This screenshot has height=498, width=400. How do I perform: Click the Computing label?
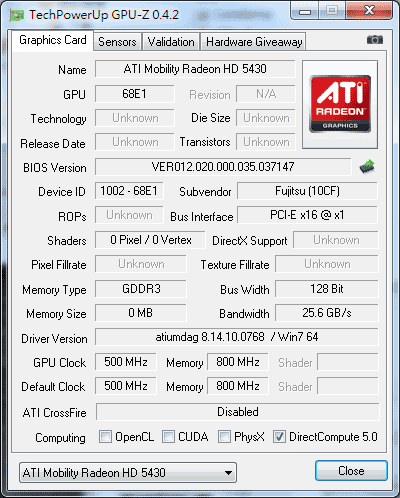[x=60, y=438]
